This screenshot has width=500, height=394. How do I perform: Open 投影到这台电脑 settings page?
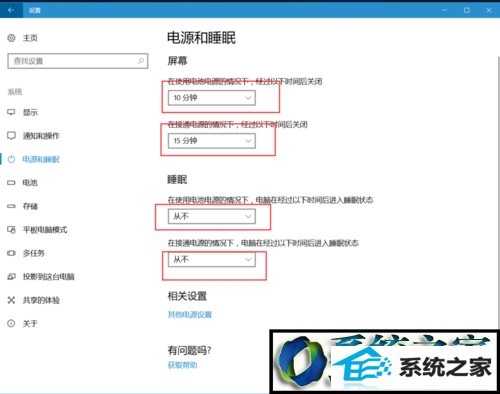click(x=48, y=277)
